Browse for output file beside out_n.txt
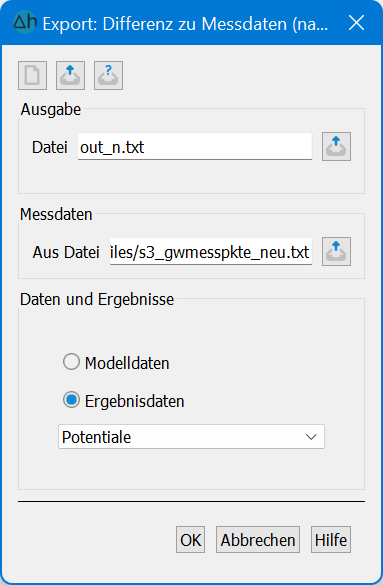The height and width of the screenshot is (585, 383). pos(336,147)
